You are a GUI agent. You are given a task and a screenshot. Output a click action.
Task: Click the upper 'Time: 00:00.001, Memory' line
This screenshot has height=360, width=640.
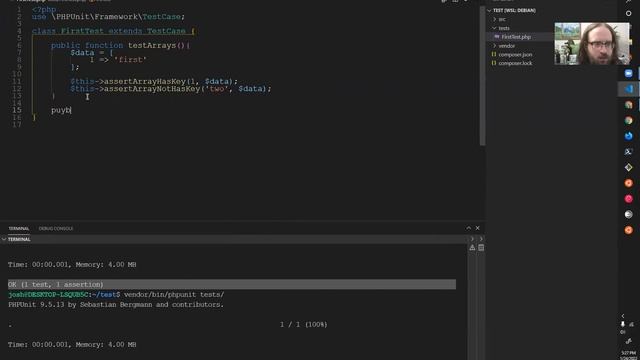(72, 264)
